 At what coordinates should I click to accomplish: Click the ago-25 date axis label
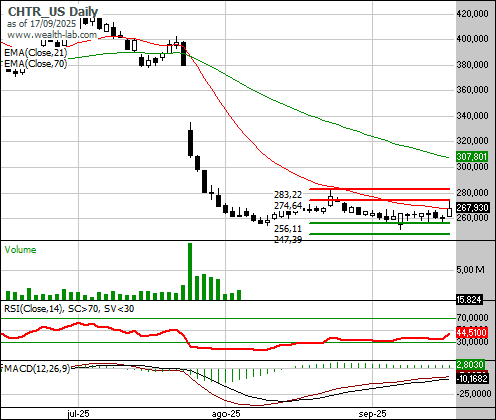pos(226,414)
